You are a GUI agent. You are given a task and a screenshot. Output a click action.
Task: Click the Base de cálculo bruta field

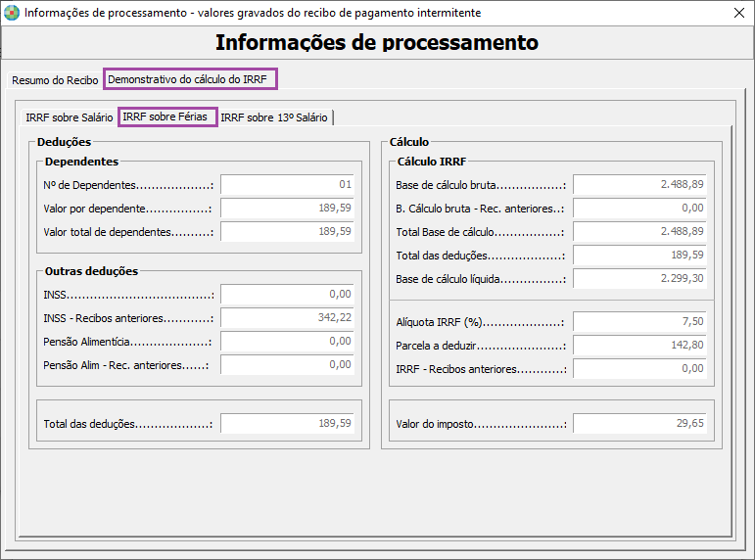(639, 185)
